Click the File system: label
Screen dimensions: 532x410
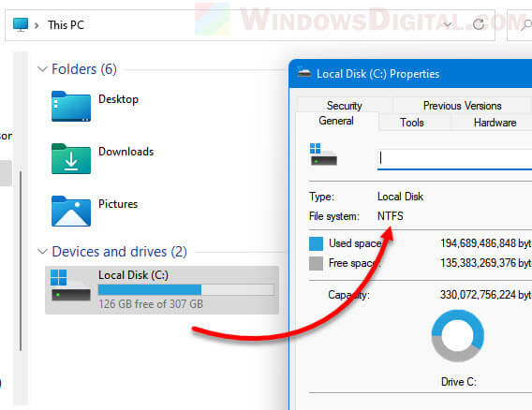point(334,216)
